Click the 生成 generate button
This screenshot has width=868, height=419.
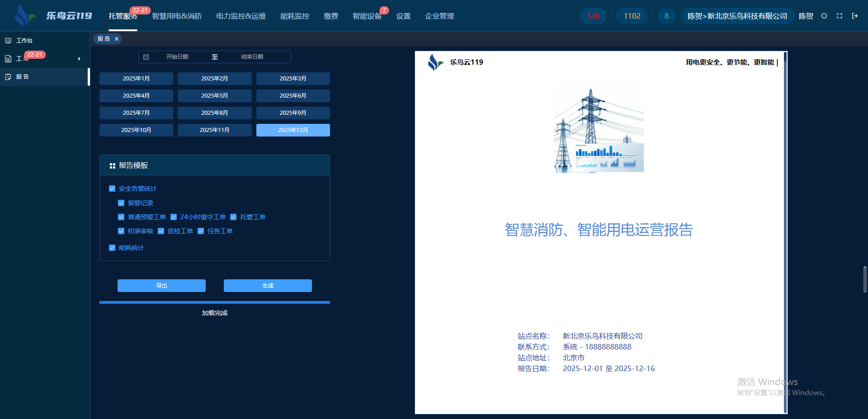[268, 286]
